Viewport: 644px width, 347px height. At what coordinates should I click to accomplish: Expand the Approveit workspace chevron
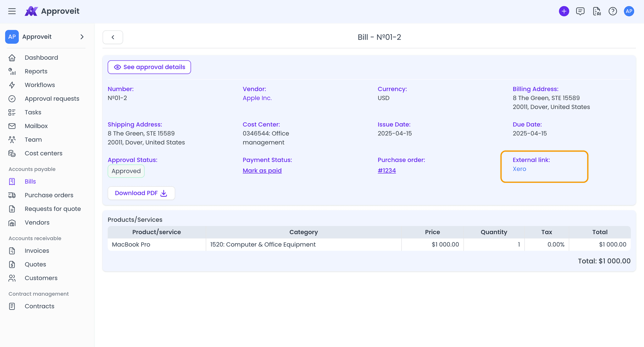point(82,37)
